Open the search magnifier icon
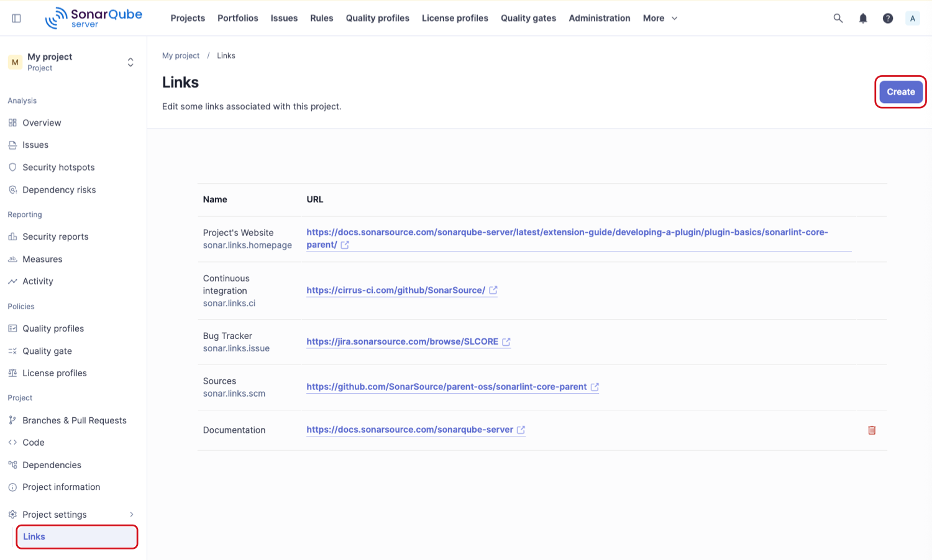932x560 pixels. pyautogui.click(x=838, y=18)
